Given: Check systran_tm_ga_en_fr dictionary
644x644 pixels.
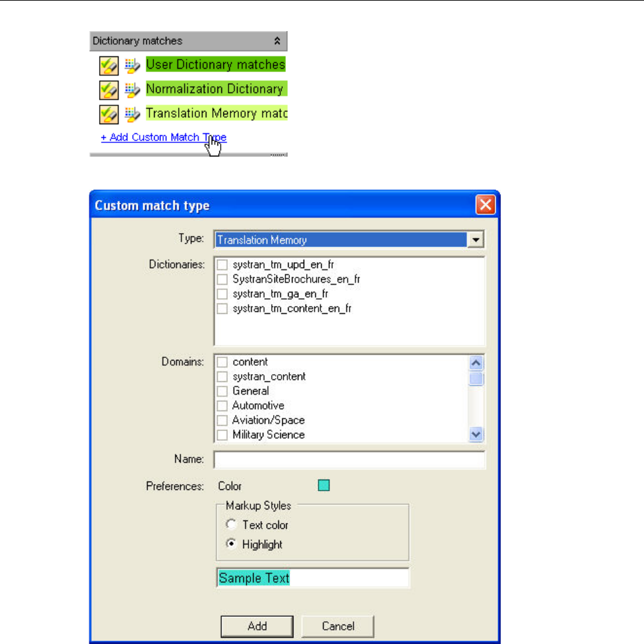Looking at the screenshot, I should [222, 294].
